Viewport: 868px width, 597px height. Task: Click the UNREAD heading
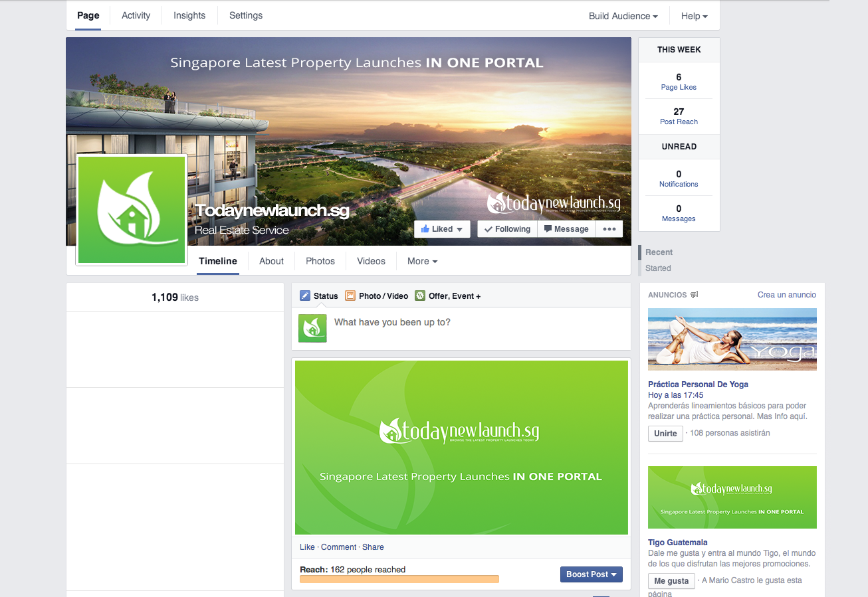pyautogui.click(x=679, y=147)
